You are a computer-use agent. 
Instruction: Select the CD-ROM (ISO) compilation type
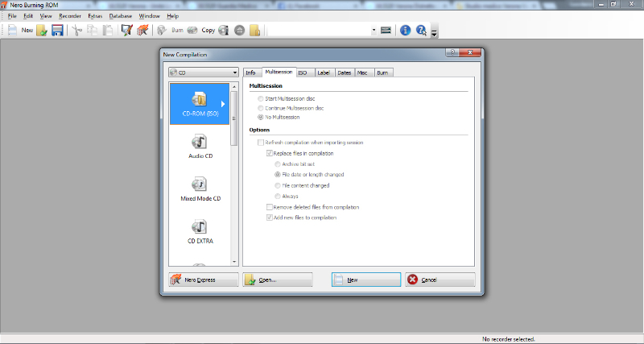coord(200,104)
